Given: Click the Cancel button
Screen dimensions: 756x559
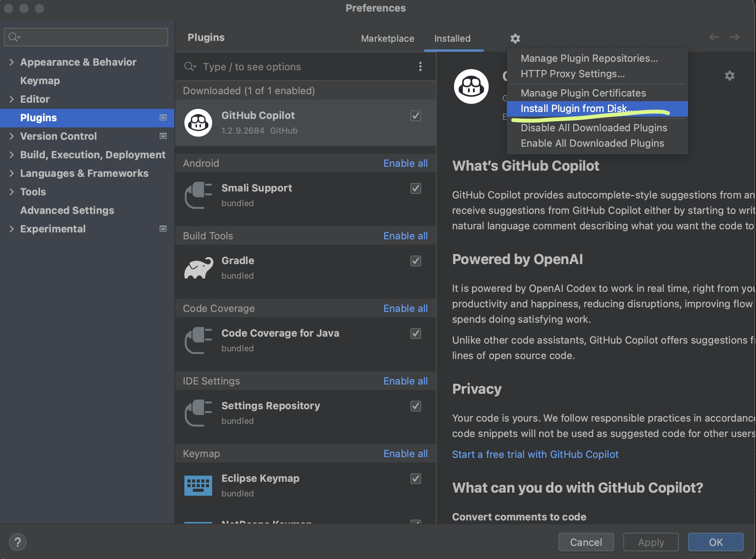Looking at the screenshot, I should 586,542.
